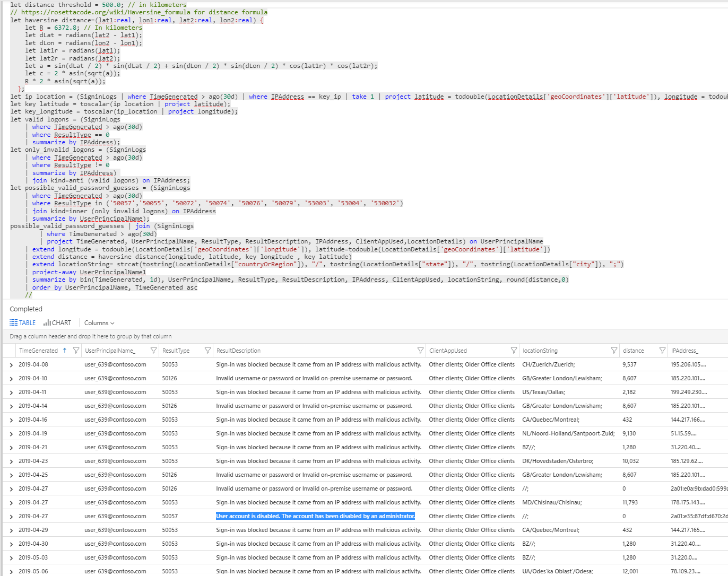
Task: Place cursor in 'let distance_threshold = 500.0' line
Action: point(98,5)
